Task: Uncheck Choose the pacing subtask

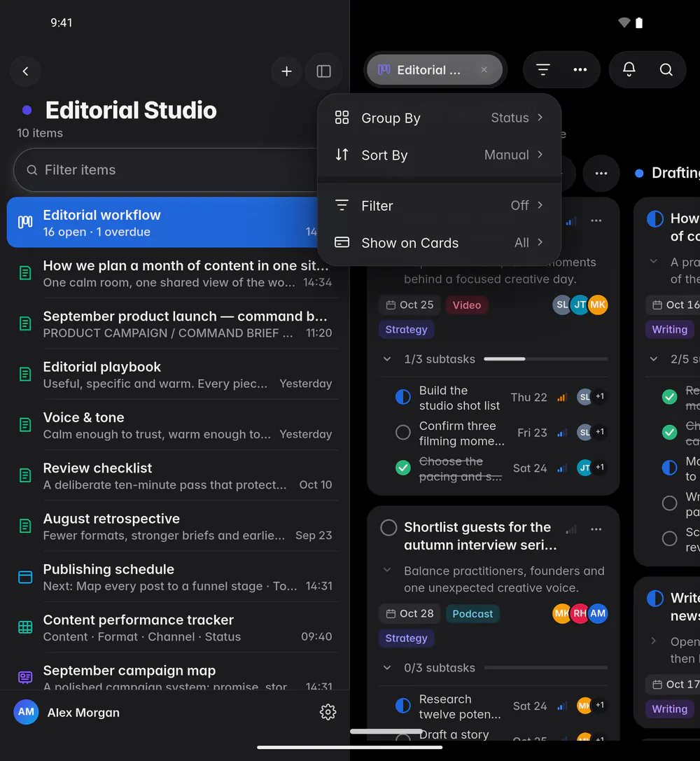Action: click(x=402, y=468)
